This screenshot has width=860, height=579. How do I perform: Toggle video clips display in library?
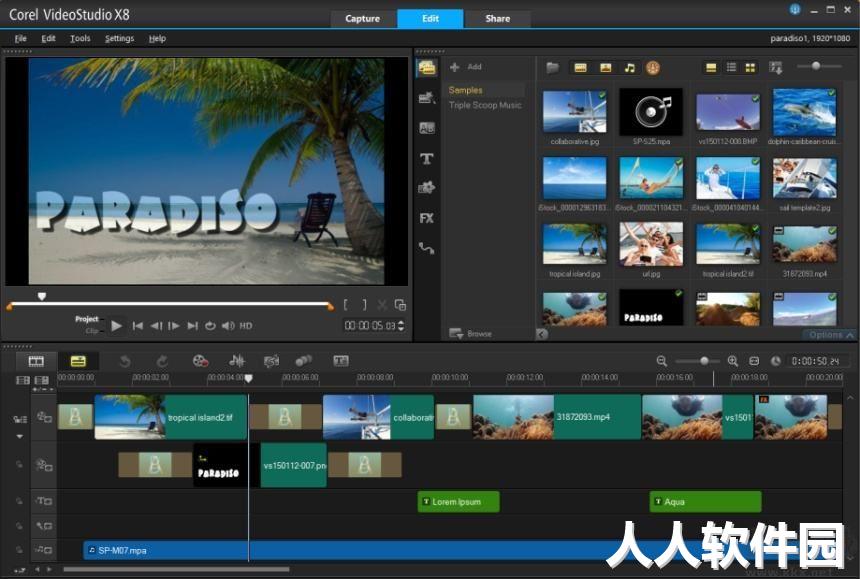[x=580, y=67]
